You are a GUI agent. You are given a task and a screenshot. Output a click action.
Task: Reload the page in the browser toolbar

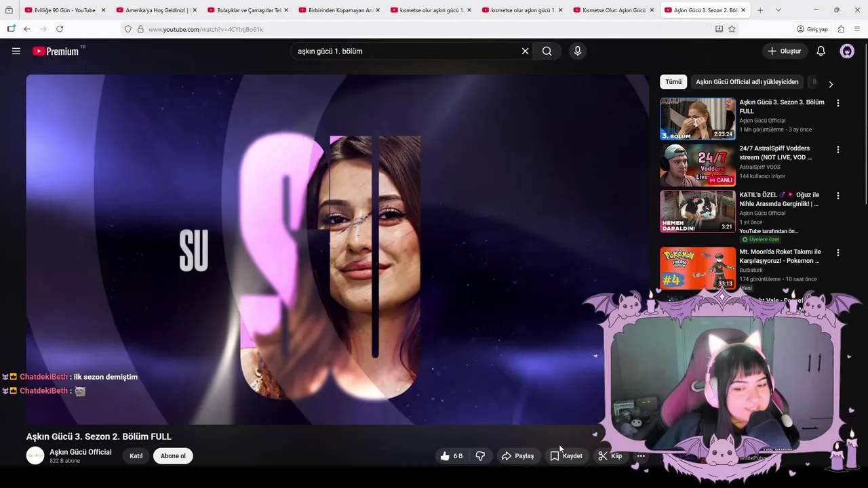point(60,29)
